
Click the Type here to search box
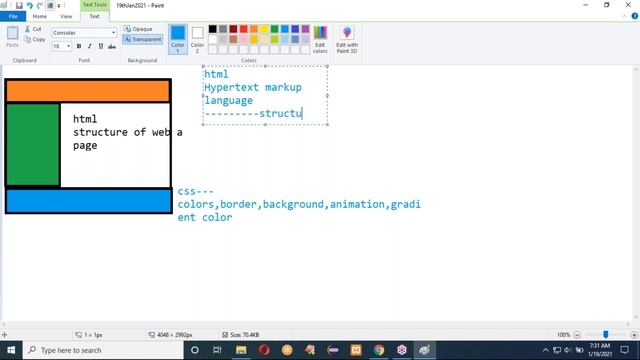[x=103, y=350]
